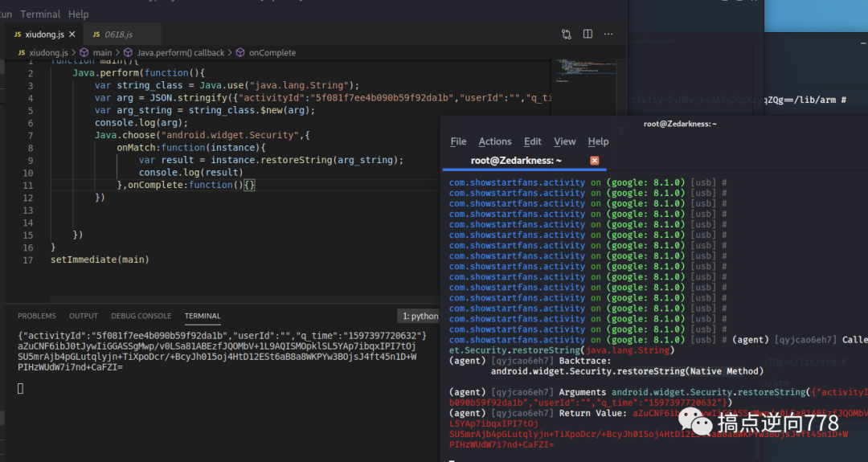Click the VS Code terminal cursor prompt

click(20, 388)
